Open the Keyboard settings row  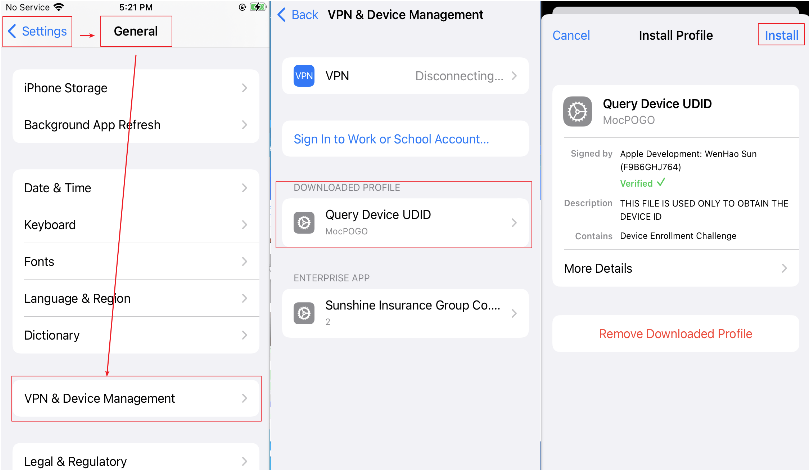pyautogui.click(x=135, y=225)
